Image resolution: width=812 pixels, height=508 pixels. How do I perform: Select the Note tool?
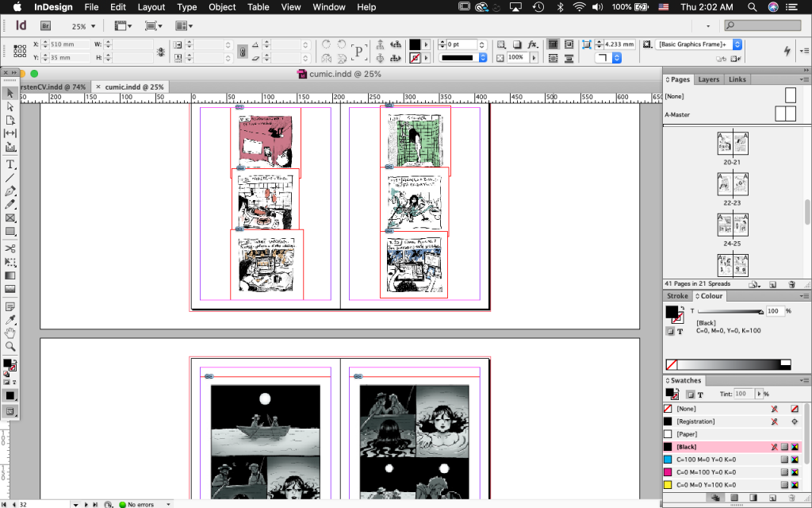(x=10, y=307)
